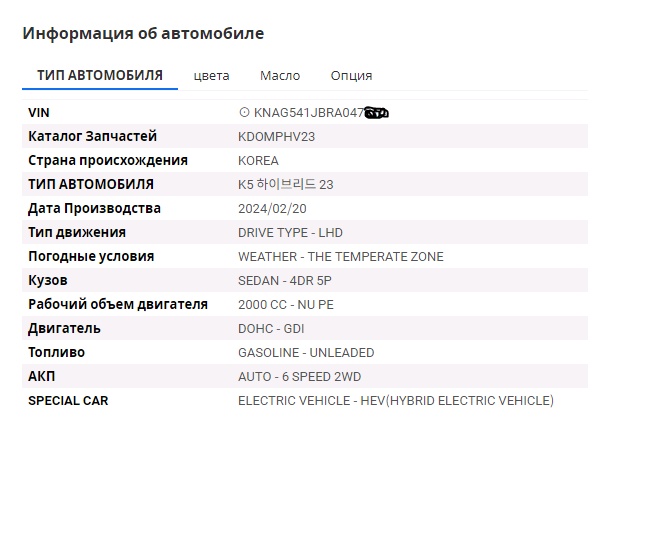Screen dimensions: 667x536
Task: Click the GASOLINE - UNLEADED fuel value
Action: click(306, 353)
